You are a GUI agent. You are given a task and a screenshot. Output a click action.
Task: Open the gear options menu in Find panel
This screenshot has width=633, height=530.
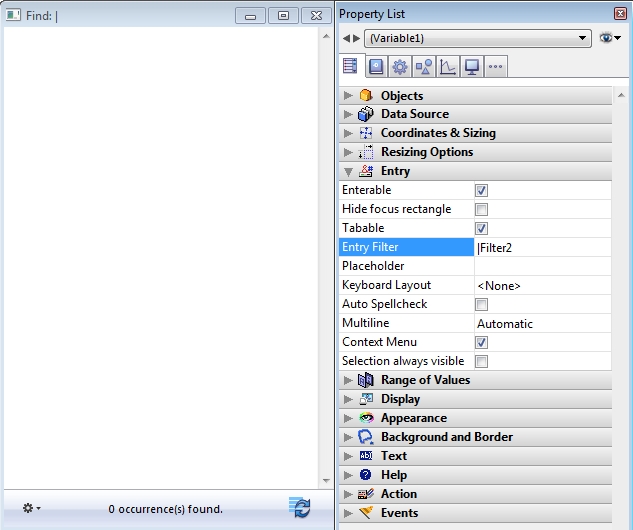(x=31, y=509)
